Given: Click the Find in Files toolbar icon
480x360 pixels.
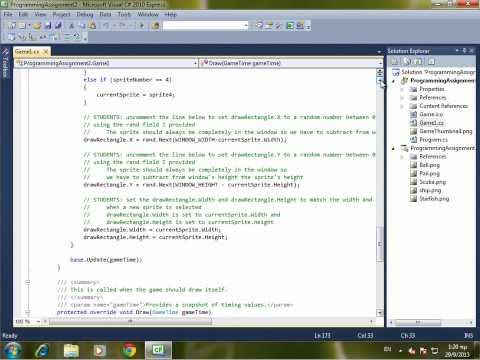Looking at the screenshot, I should point(155,25).
